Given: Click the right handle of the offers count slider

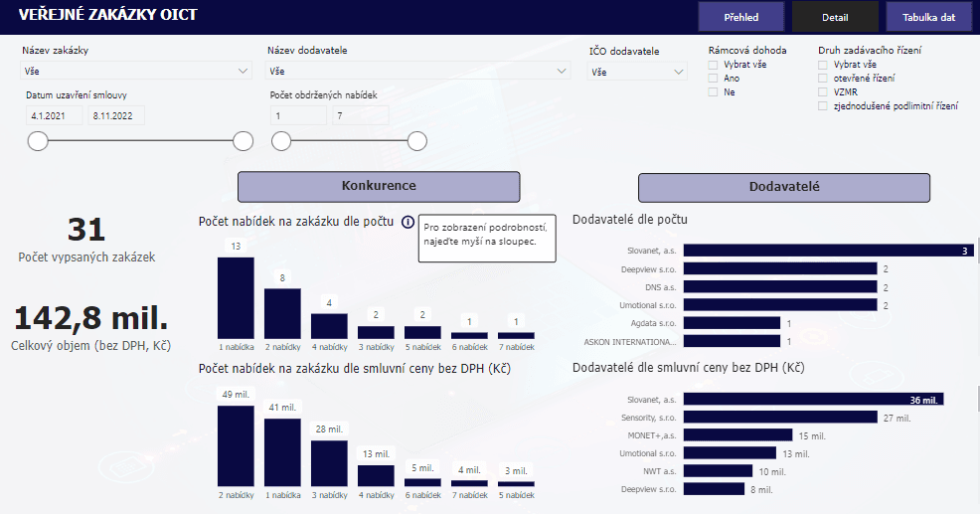Looking at the screenshot, I should click(417, 141).
